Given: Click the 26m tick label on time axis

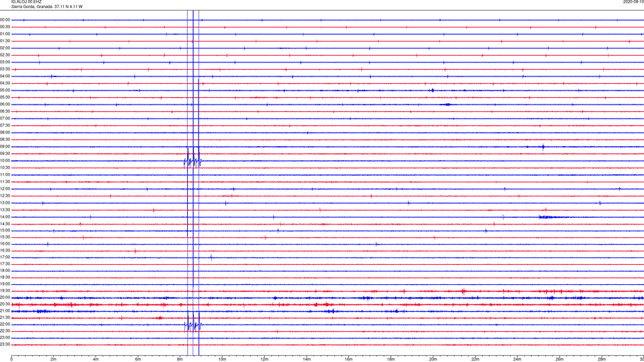Looking at the screenshot, I should coord(559,359).
